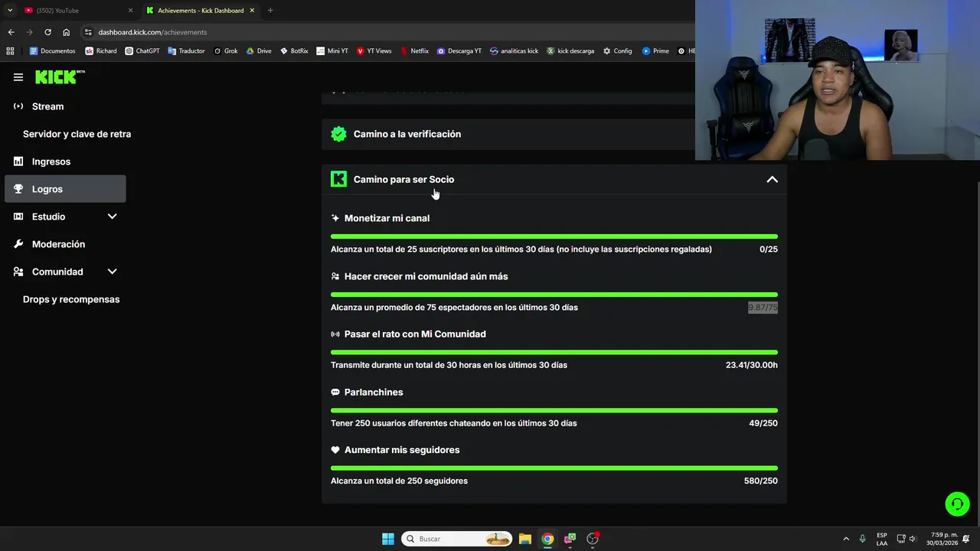The height and width of the screenshot is (551, 980).
Task: Click the highlighted 9.87/75 value
Action: (763, 308)
